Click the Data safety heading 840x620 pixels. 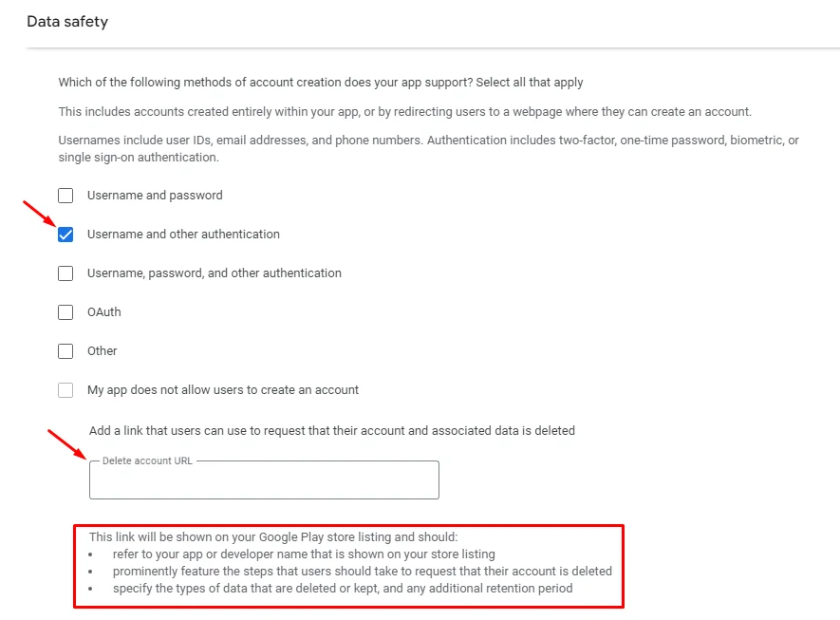pos(67,22)
